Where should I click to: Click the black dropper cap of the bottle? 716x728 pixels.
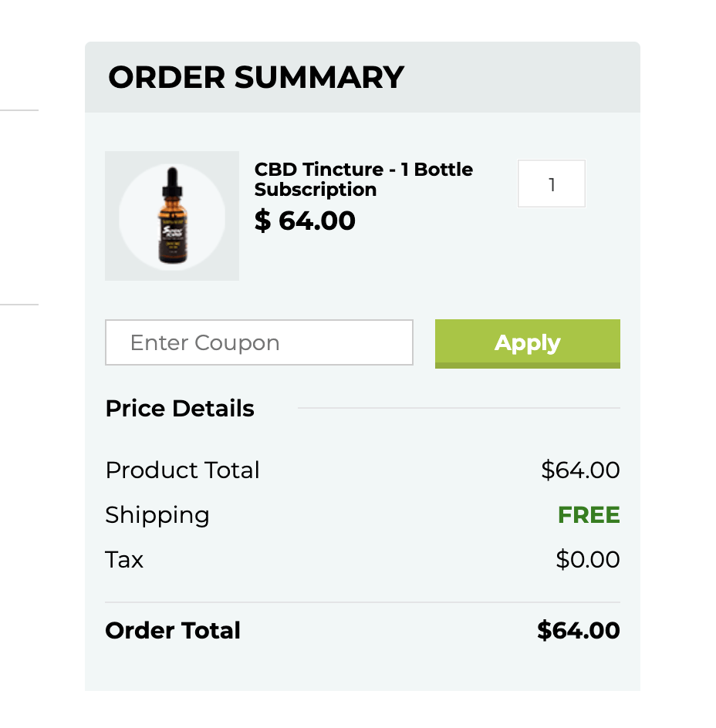pyautogui.click(x=172, y=182)
